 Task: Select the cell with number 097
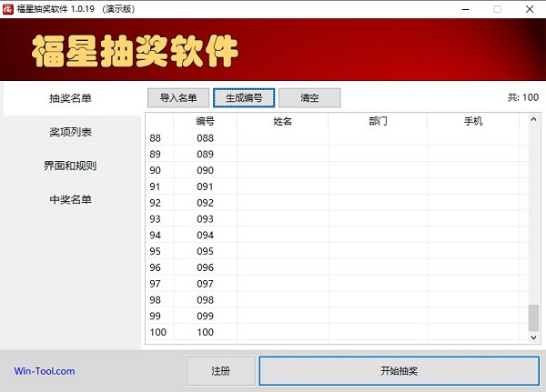[205, 284]
